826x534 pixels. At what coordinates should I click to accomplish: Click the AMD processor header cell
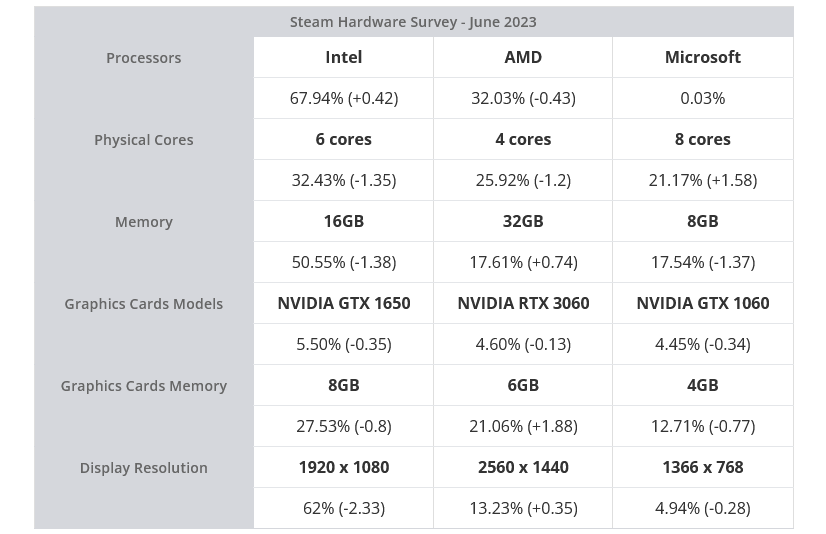coord(523,57)
